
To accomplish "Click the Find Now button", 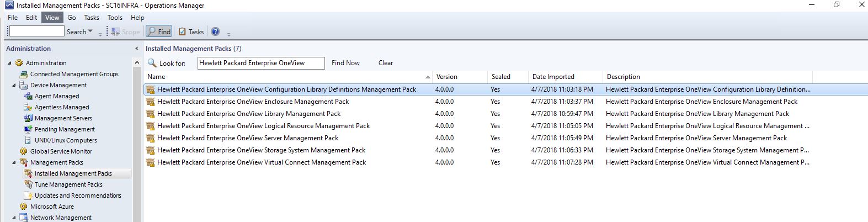I will (x=345, y=63).
